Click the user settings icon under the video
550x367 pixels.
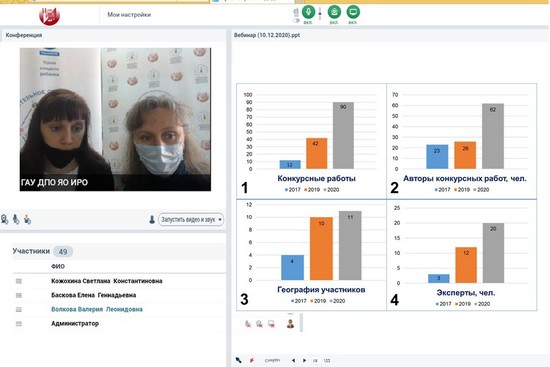point(27,220)
